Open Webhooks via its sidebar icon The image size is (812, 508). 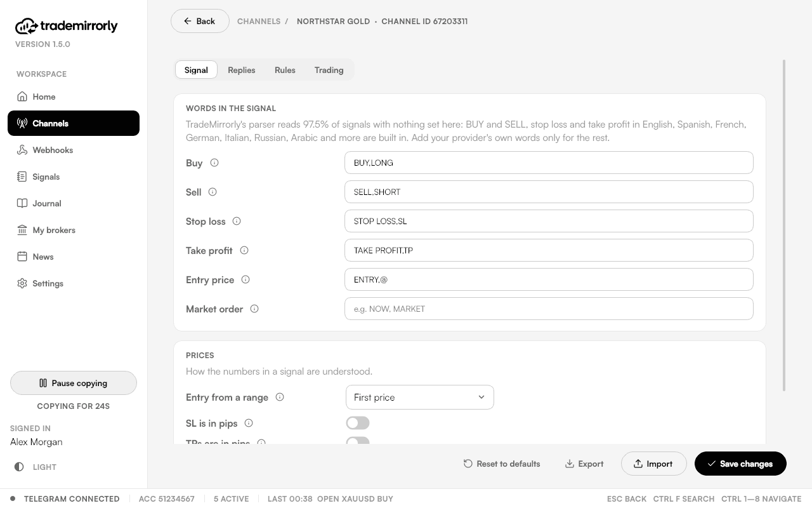click(x=22, y=150)
